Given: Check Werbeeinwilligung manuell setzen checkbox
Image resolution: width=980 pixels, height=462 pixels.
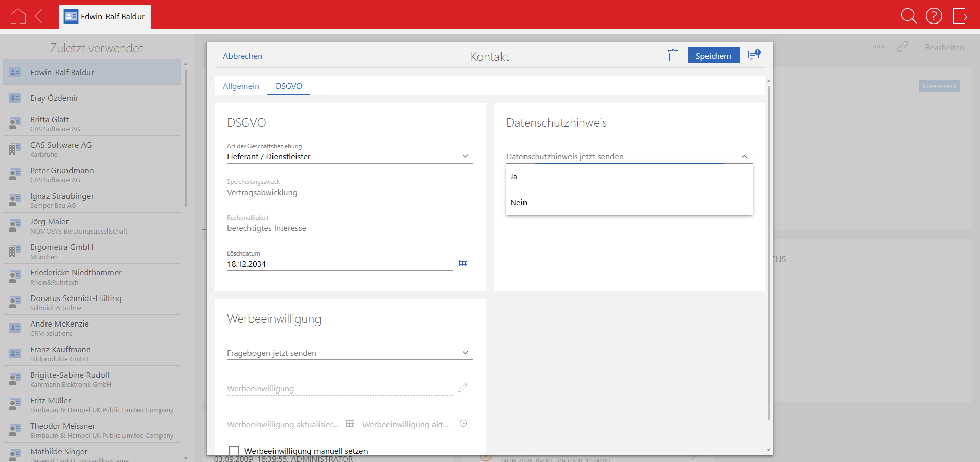Looking at the screenshot, I should [x=234, y=450].
